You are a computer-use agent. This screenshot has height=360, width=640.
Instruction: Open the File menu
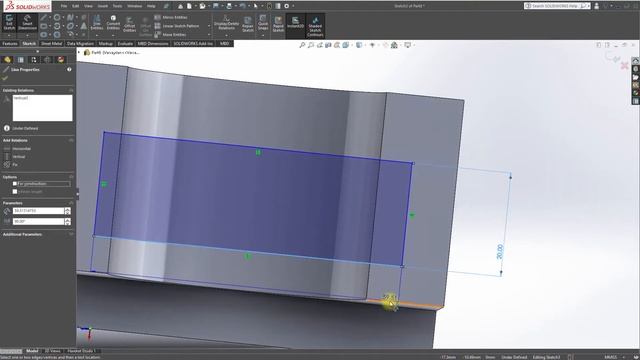coord(64,6)
